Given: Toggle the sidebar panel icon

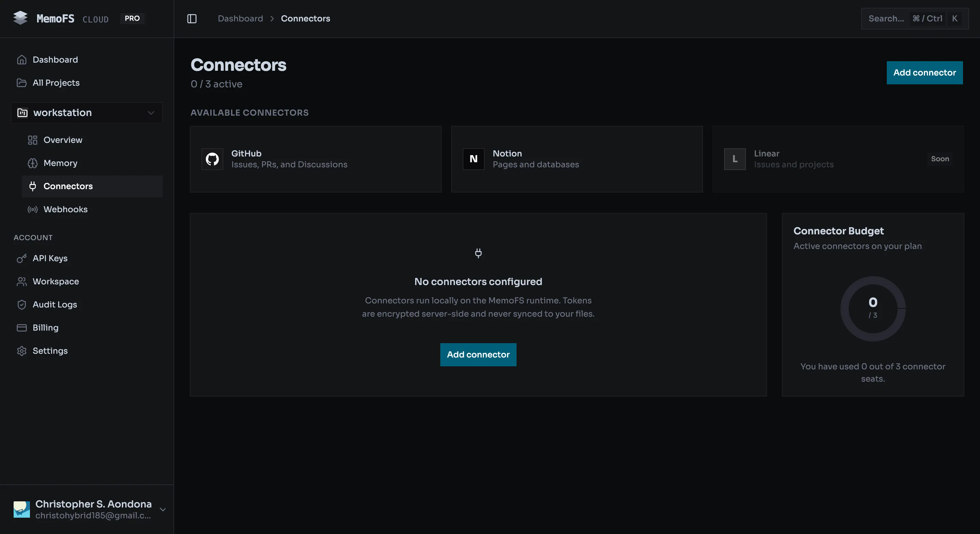Looking at the screenshot, I should [x=192, y=19].
